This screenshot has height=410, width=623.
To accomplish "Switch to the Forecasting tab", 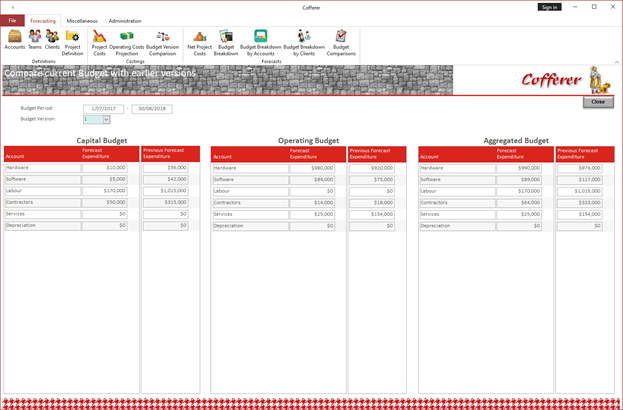I will point(43,21).
